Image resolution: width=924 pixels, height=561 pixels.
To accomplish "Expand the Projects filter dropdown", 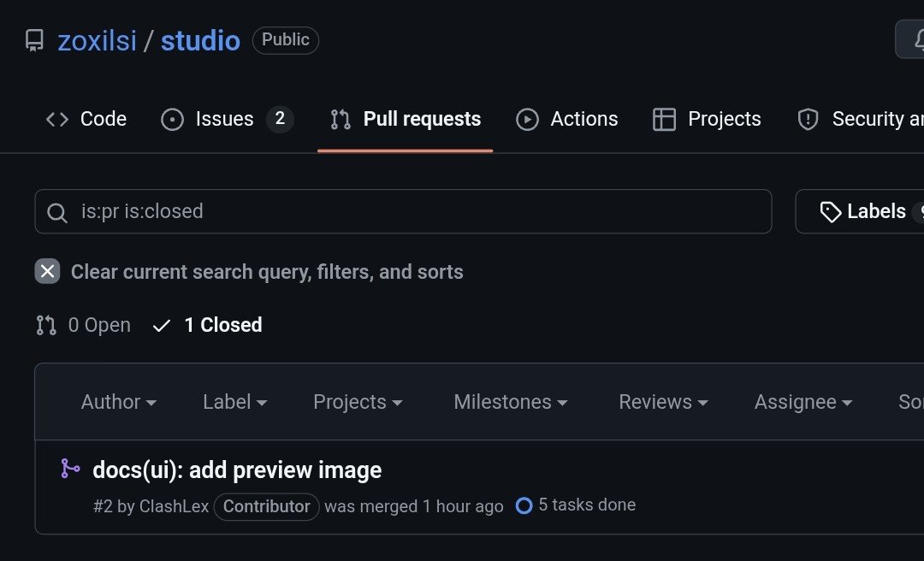I will 358,402.
